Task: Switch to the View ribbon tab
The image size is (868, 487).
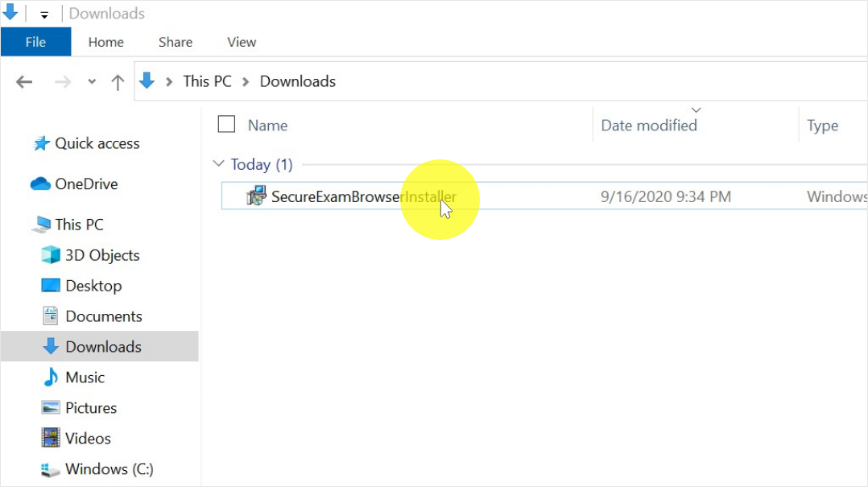Action: point(242,42)
